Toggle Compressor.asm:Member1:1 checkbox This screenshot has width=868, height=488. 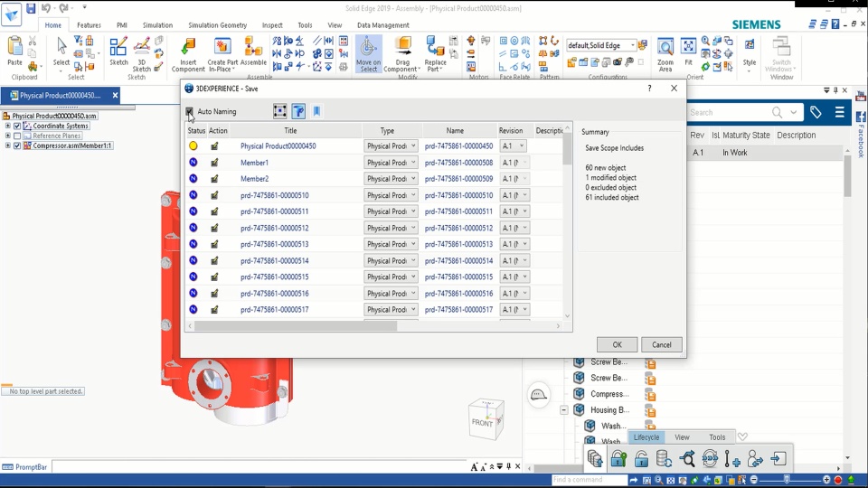[x=17, y=146]
